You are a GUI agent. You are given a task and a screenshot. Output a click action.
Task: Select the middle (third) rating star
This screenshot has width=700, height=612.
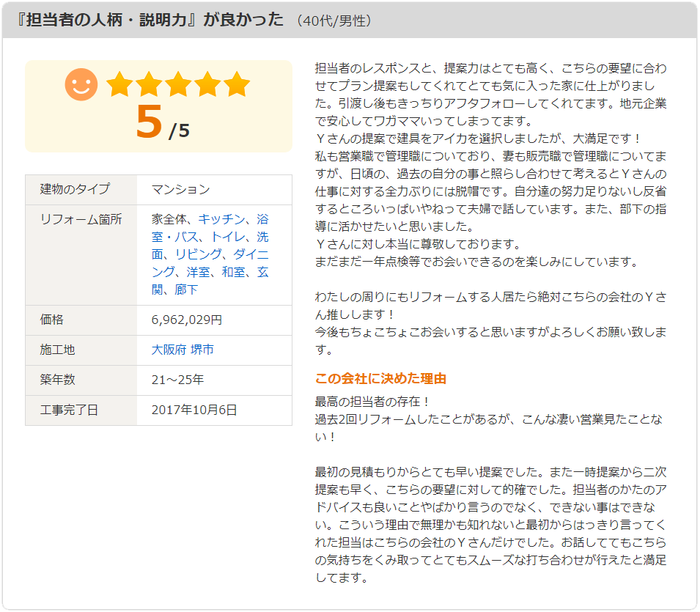(178, 84)
